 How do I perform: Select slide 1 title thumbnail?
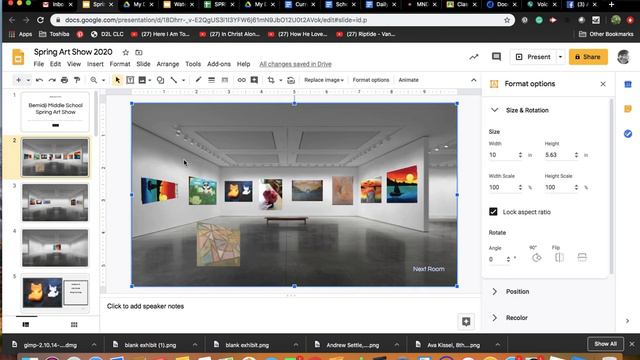pos(55,111)
